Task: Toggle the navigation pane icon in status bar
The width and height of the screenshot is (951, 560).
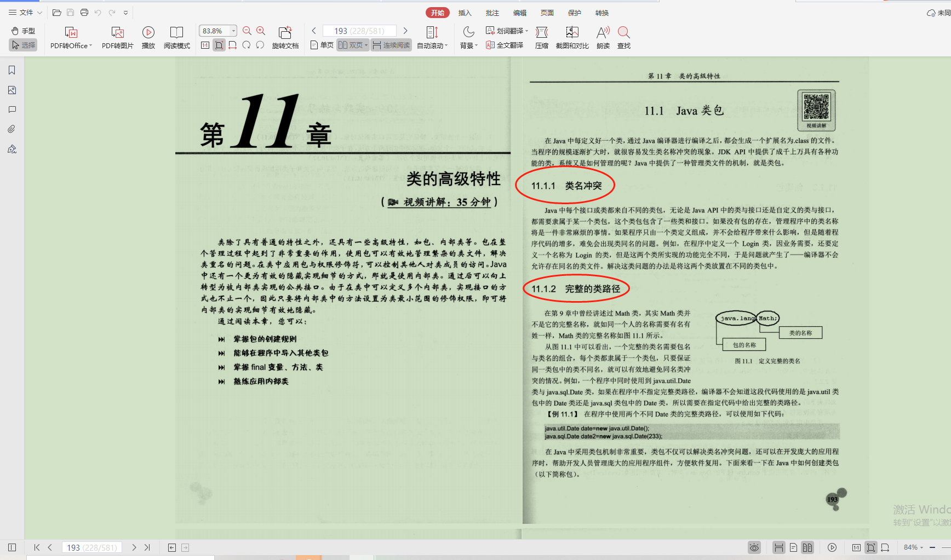Action: click(x=12, y=547)
